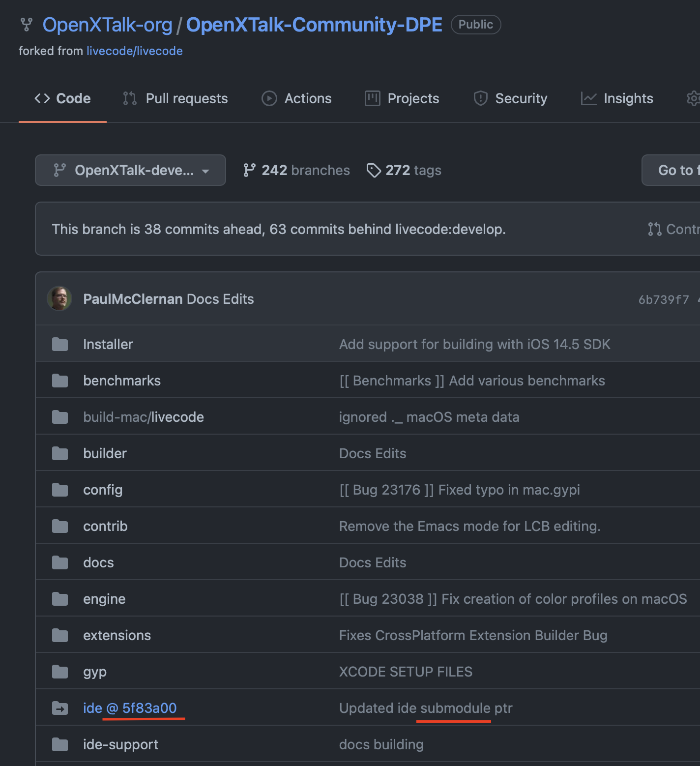
Task: Open the engine folder
Action: pyautogui.click(x=104, y=599)
